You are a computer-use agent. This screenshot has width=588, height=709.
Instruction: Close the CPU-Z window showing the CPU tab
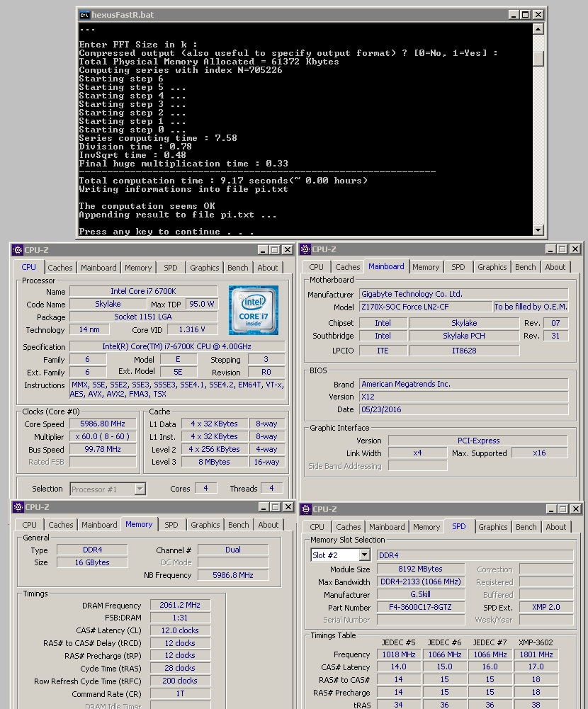(x=287, y=249)
